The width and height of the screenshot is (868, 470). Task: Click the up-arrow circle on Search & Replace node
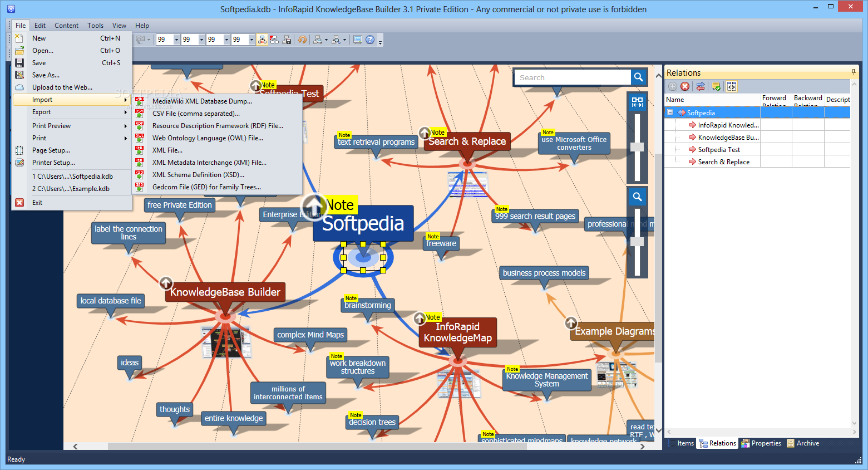pos(425,133)
